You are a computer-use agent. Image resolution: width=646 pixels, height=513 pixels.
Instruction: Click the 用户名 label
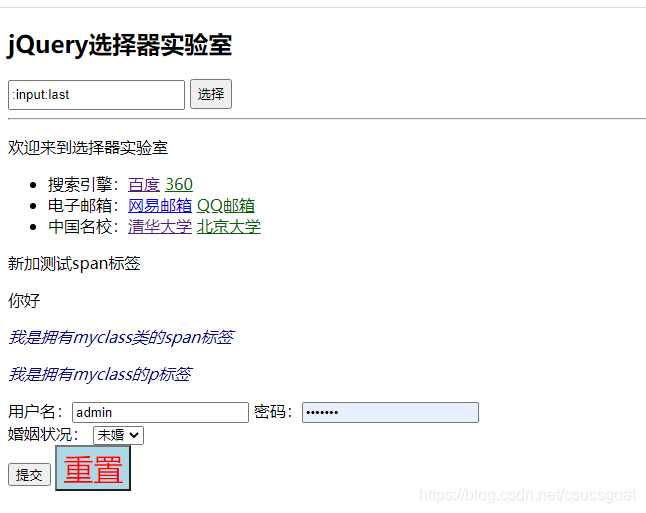click(36, 412)
